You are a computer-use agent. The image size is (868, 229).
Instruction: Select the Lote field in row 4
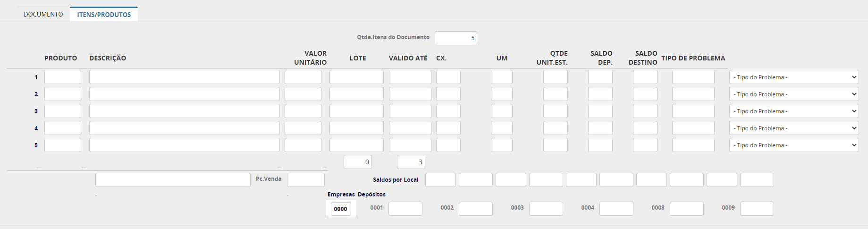coord(356,128)
